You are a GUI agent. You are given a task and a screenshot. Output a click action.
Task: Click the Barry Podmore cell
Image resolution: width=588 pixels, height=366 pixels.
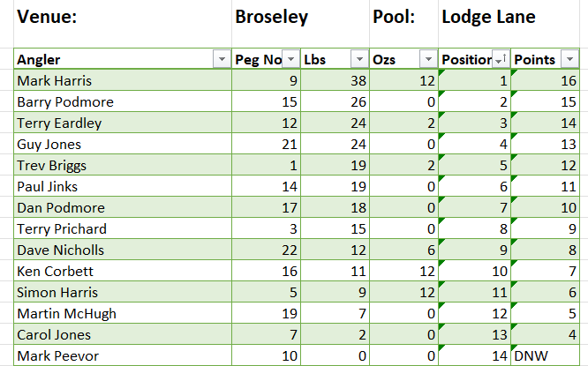tap(123, 101)
